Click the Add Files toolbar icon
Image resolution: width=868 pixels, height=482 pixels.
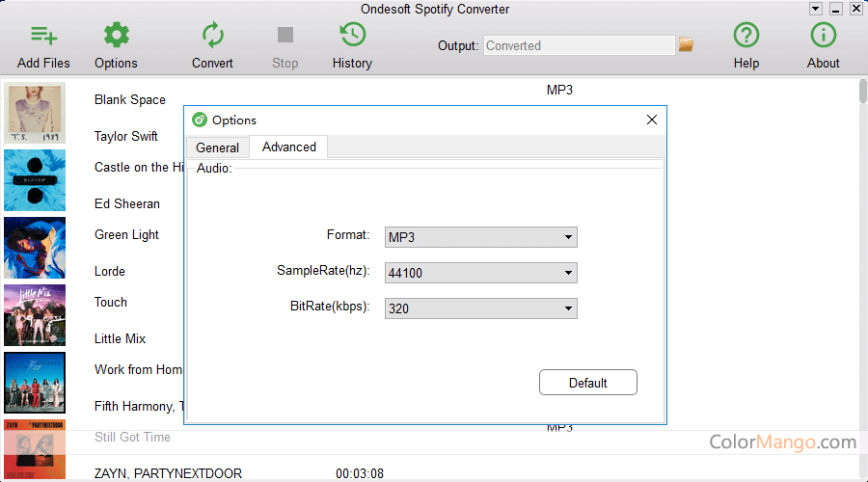(43, 37)
